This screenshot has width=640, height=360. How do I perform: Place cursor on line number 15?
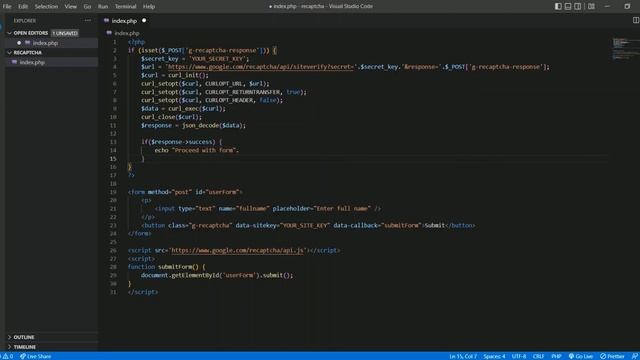point(113,159)
